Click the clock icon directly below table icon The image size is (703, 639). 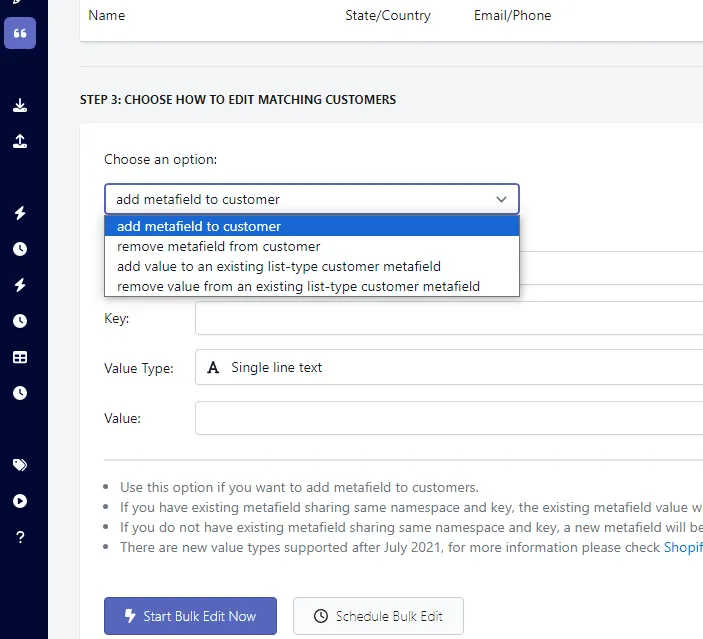[20, 393]
